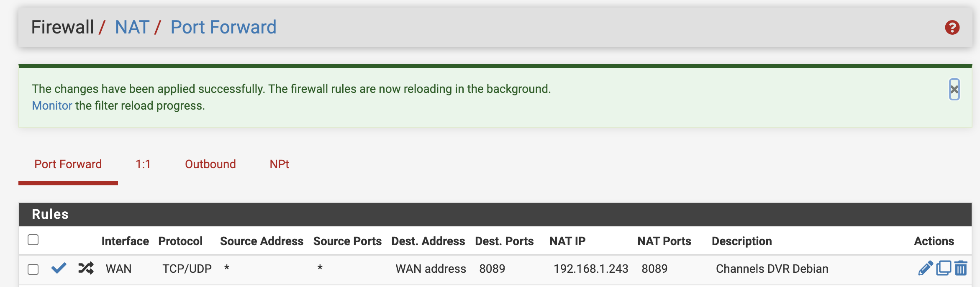980x287 pixels.
Task: Click the Channels DVR Debian description
Action: click(772, 269)
